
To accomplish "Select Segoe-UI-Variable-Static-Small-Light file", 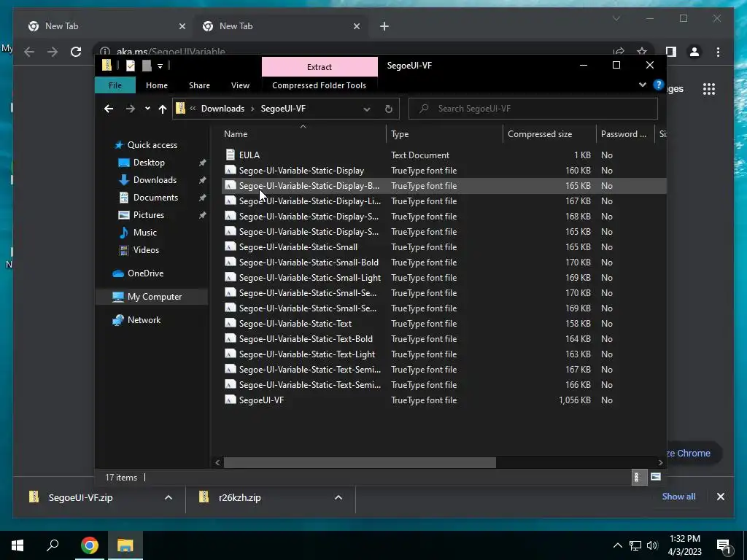I will tap(443, 278).
